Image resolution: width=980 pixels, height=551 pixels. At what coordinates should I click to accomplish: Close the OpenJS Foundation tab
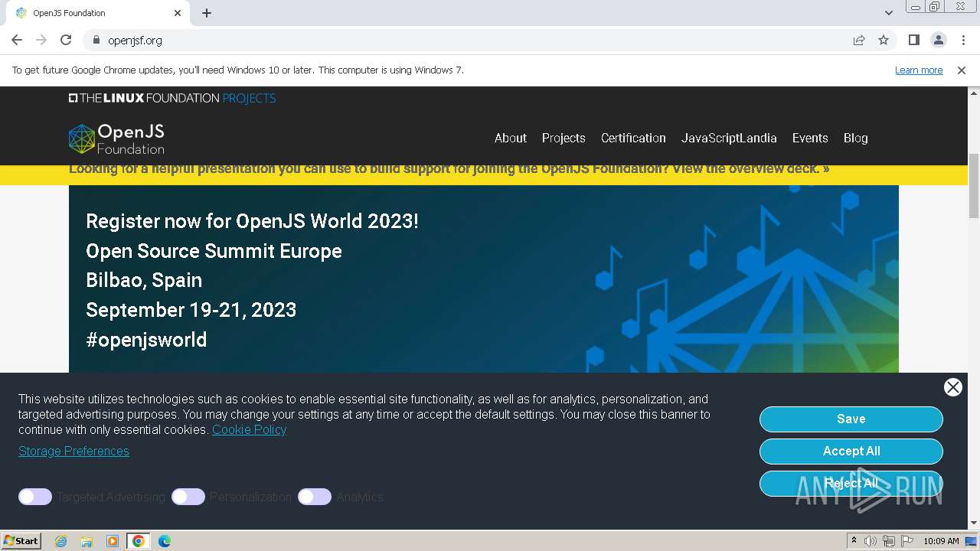tap(178, 13)
